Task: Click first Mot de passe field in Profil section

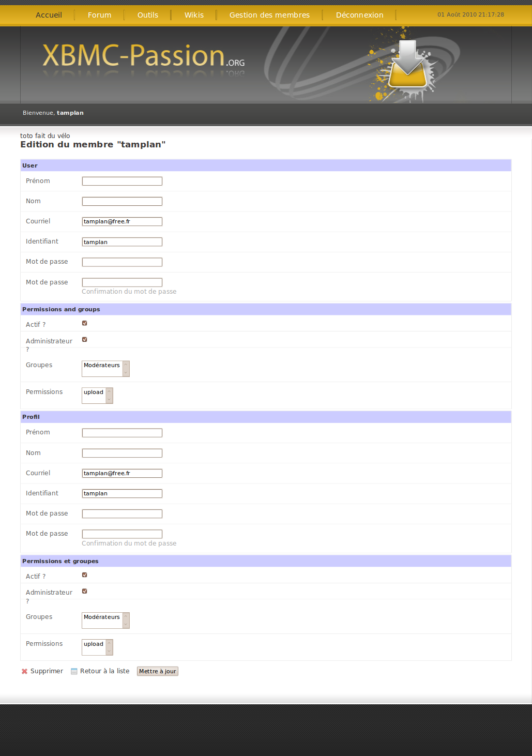Action: tap(122, 513)
